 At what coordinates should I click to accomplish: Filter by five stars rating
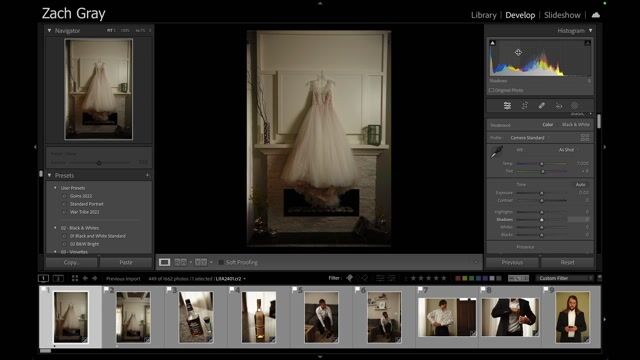tap(444, 278)
